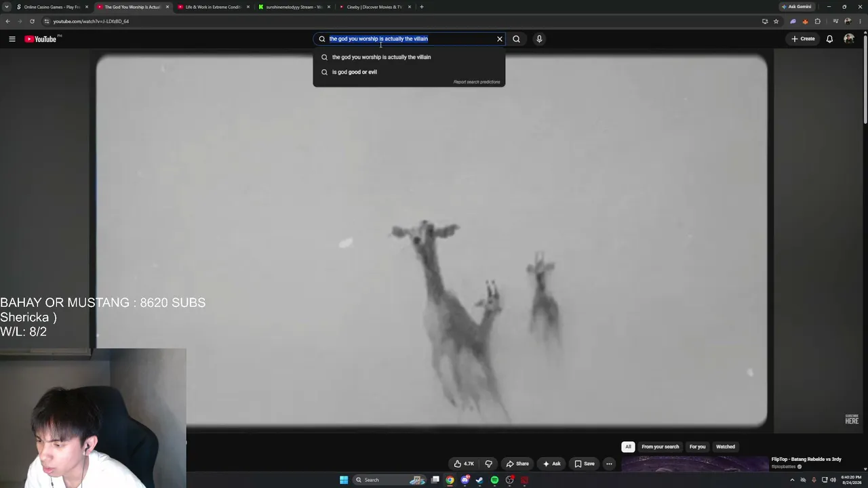Viewport: 868px width, 488px height.
Task: Start voice search with the microphone
Action: click(x=539, y=39)
